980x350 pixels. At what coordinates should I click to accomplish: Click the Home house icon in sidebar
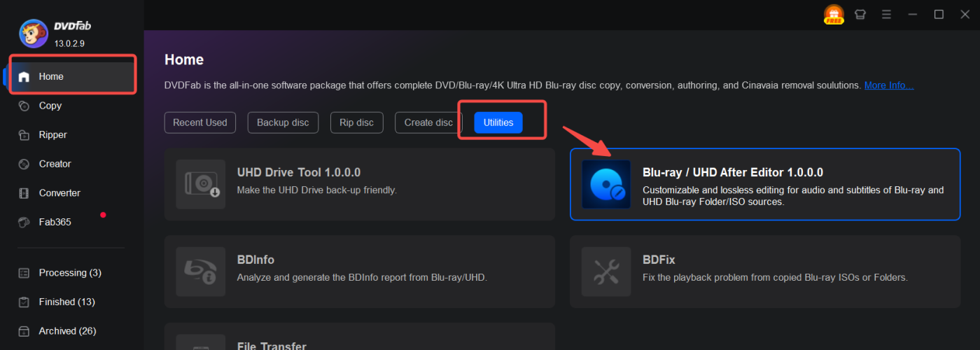click(24, 77)
